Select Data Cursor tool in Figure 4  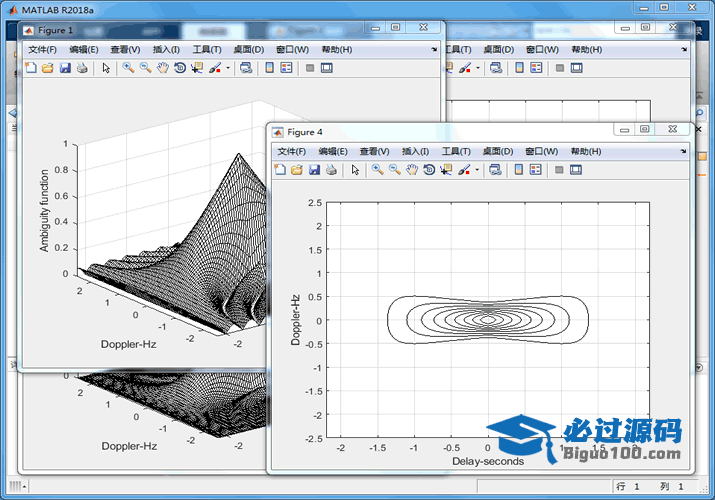click(x=446, y=170)
